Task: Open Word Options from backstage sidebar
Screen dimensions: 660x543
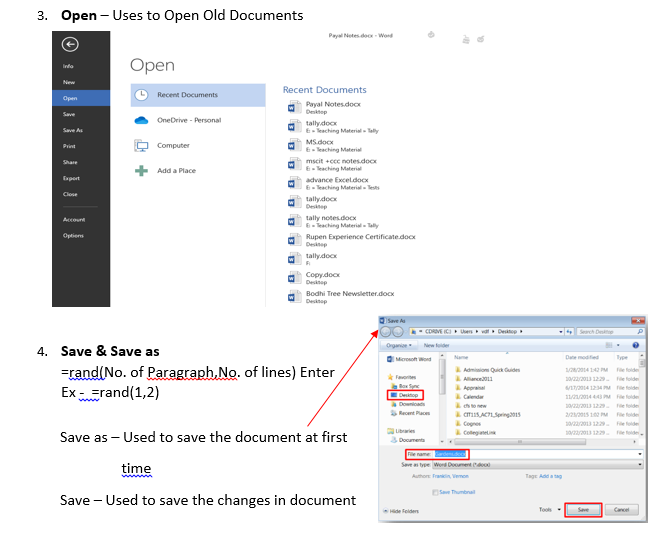Action: [x=73, y=235]
